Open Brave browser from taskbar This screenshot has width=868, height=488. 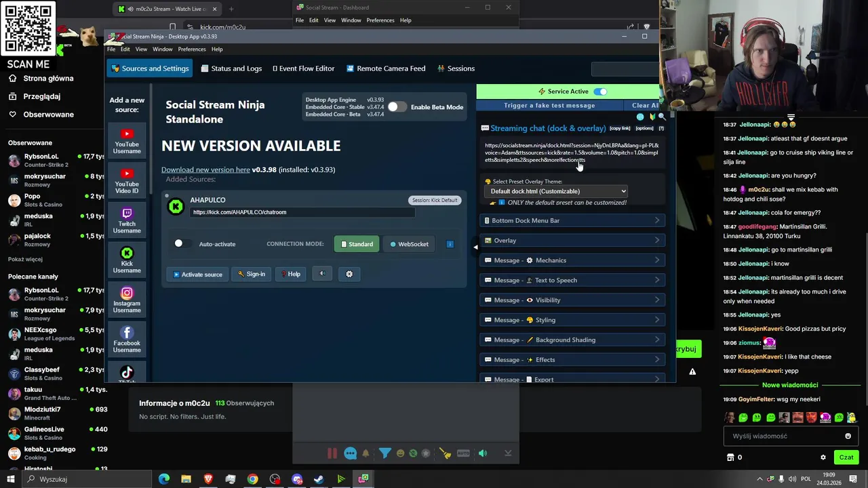coord(208,479)
